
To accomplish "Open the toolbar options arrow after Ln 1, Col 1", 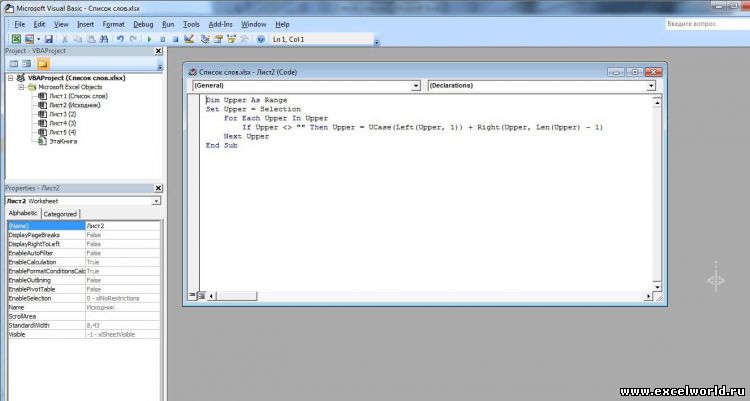I will [377, 42].
